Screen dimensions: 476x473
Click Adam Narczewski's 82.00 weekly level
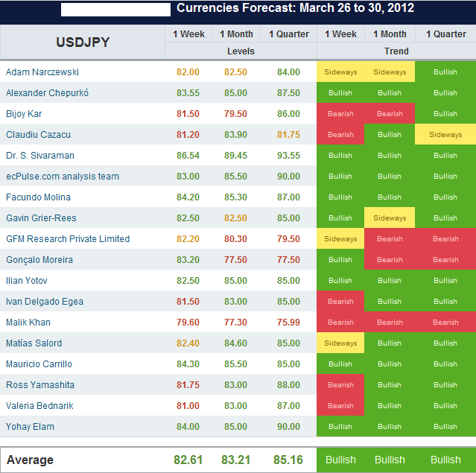click(x=188, y=72)
